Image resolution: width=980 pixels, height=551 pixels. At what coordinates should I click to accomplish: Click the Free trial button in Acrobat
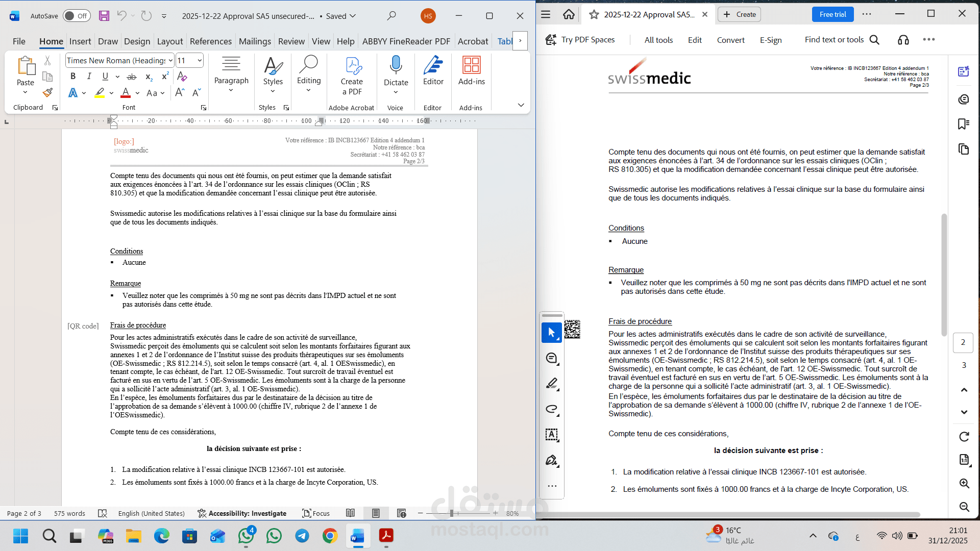832,14
